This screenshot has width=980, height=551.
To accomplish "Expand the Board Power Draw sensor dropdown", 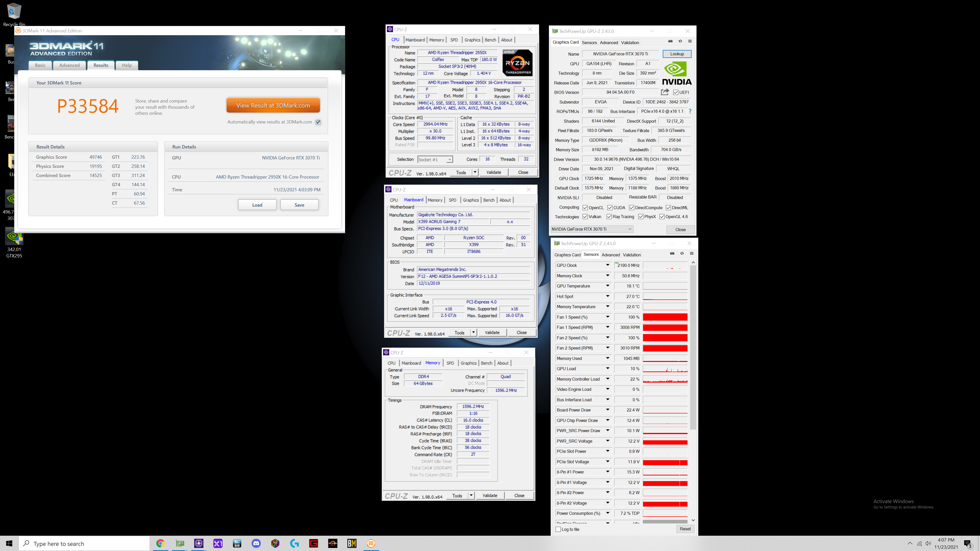I will 608,410.
